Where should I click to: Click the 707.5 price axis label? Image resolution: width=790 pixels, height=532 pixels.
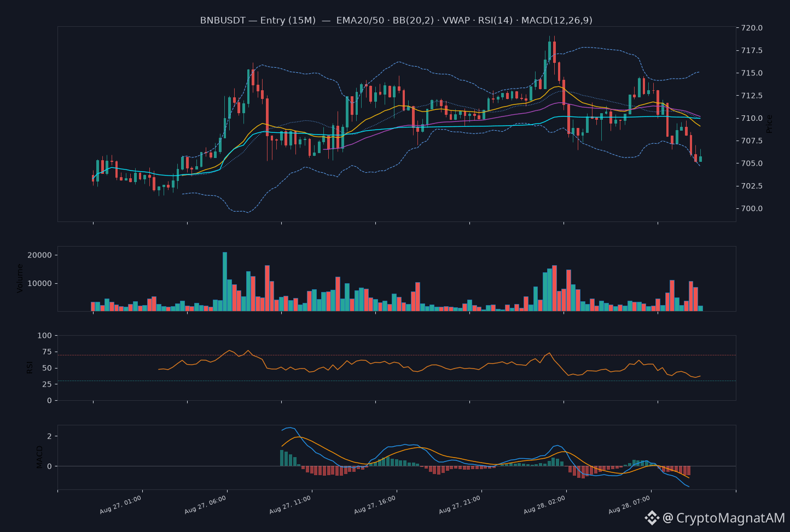pyautogui.click(x=752, y=141)
